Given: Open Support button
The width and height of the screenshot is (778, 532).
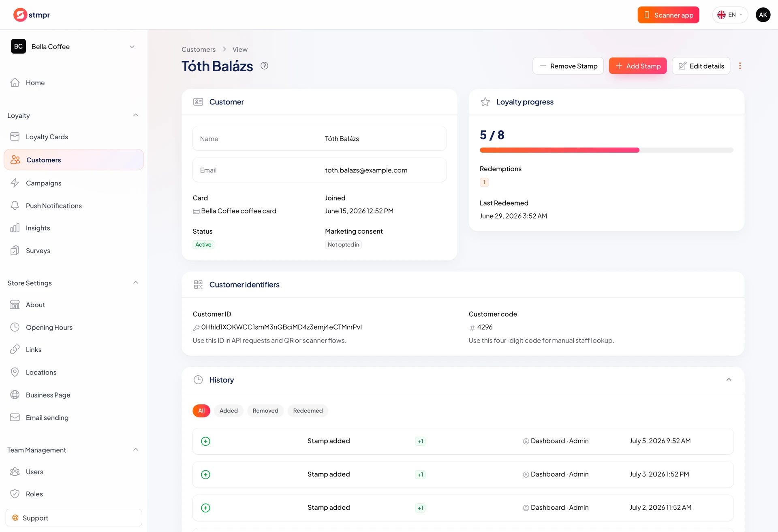Looking at the screenshot, I should (x=74, y=518).
